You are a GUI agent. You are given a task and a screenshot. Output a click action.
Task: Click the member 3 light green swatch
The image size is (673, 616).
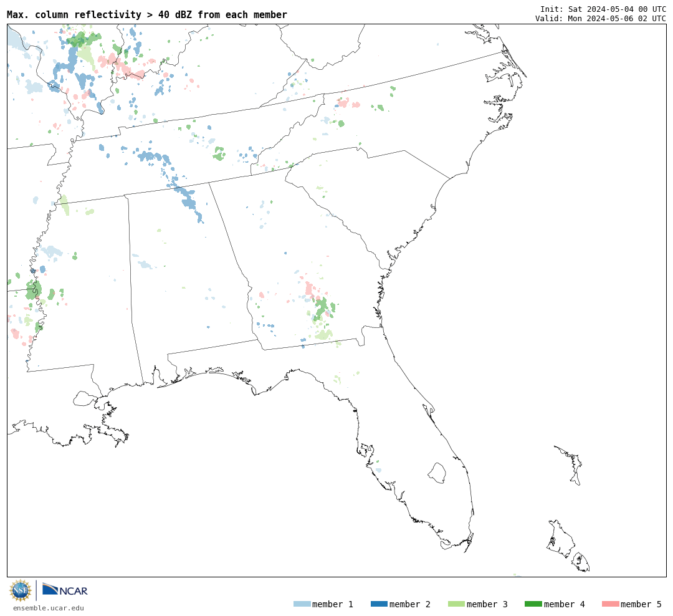[456, 604]
